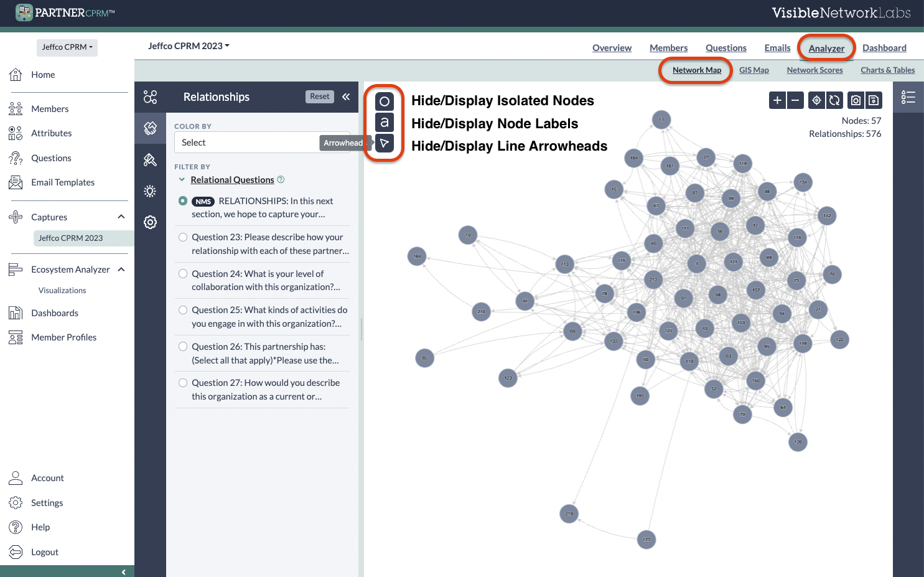
Task: Switch to the Analyzer tab
Action: (826, 48)
